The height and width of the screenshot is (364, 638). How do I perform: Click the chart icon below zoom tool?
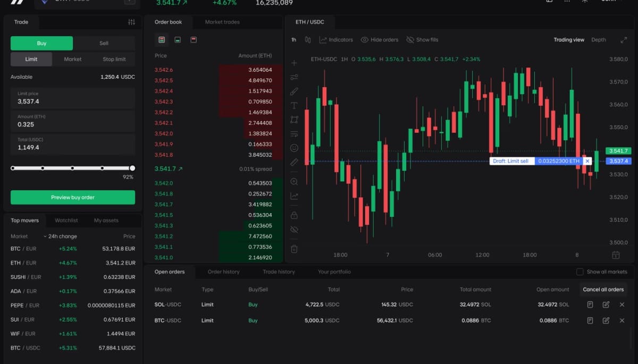click(294, 196)
